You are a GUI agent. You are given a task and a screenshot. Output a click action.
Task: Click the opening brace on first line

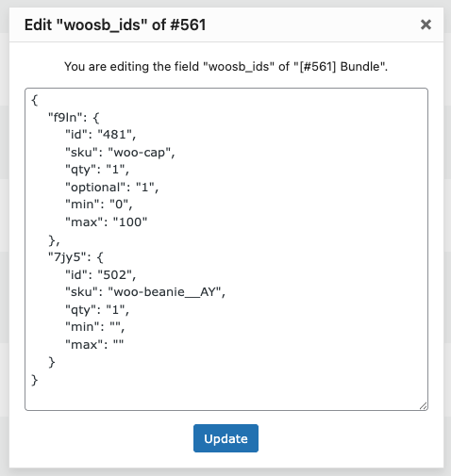35,100
